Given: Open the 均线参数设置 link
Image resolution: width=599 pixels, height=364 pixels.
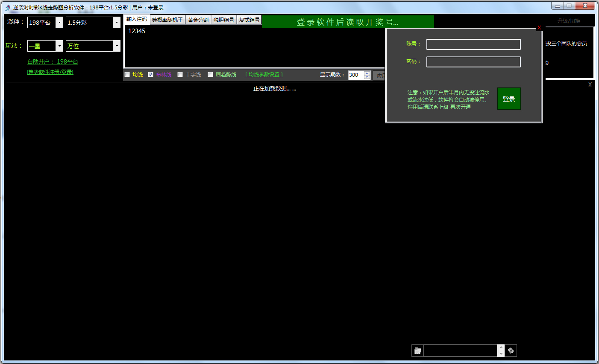Looking at the screenshot, I should (264, 75).
